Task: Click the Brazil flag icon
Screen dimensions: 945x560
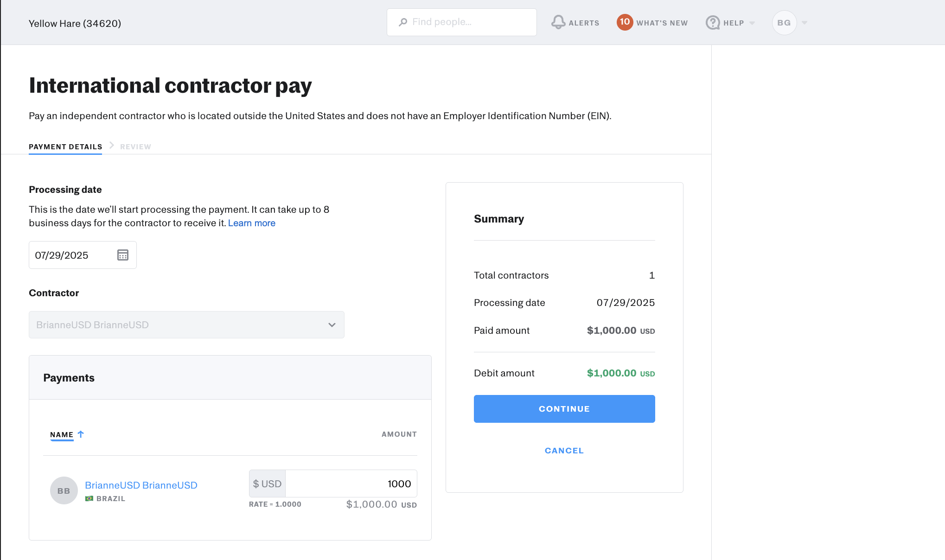Action: click(x=89, y=498)
